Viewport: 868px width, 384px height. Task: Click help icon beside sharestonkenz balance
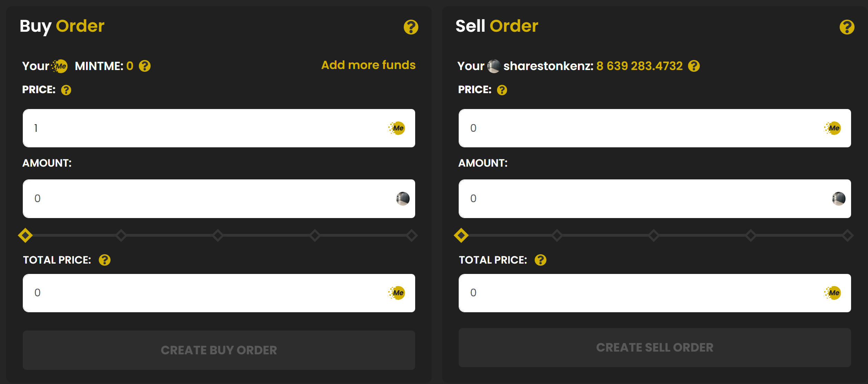(x=694, y=66)
